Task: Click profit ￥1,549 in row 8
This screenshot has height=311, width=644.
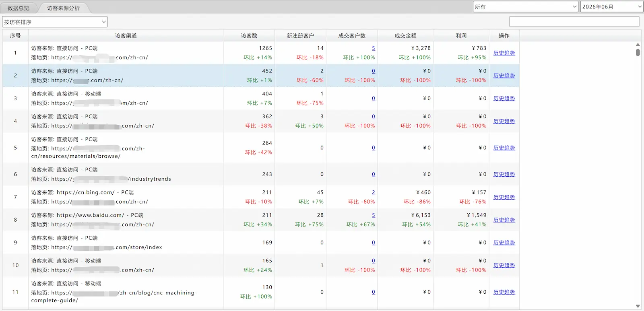Action: pos(477,215)
